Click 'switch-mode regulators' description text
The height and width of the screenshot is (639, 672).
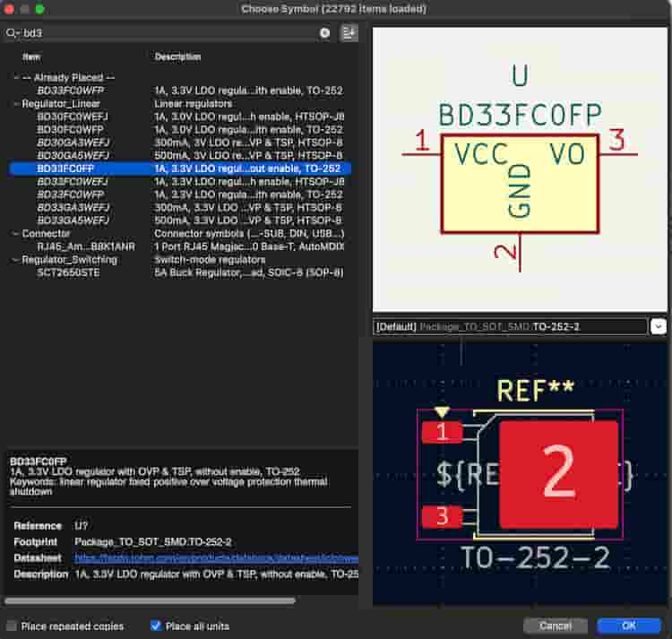(x=210, y=260)
